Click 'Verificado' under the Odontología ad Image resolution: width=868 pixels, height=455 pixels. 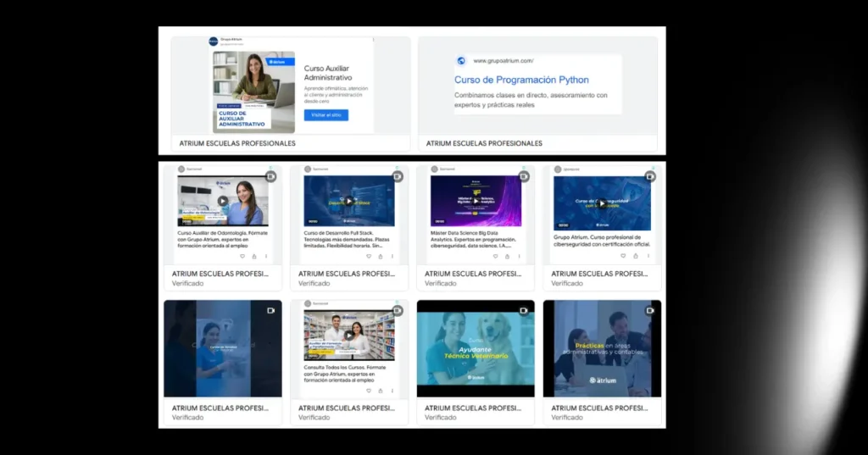(187, 283)
